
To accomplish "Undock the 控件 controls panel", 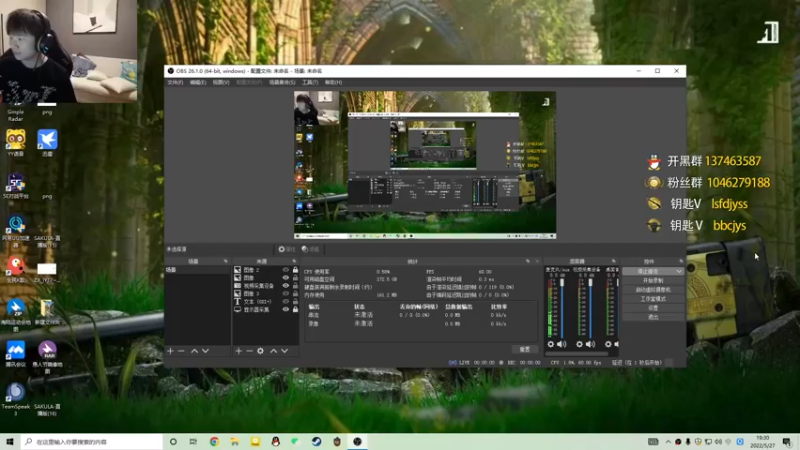I will [681, 261].
